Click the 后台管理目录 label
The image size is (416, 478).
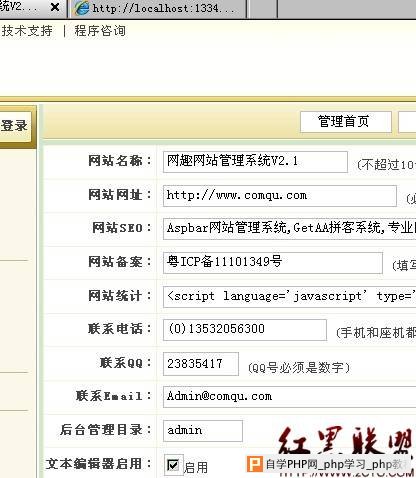click(x=105, y=430)
